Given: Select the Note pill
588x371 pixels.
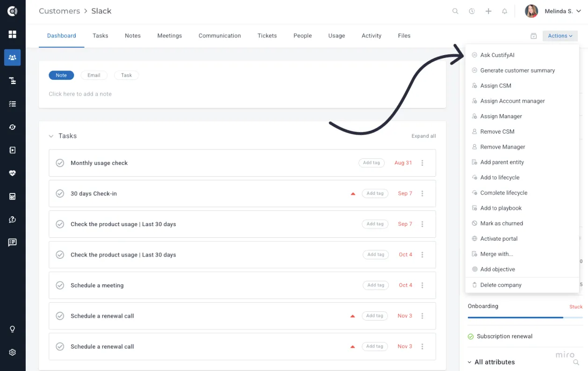Looking at the screenshot, I should 61,75.
